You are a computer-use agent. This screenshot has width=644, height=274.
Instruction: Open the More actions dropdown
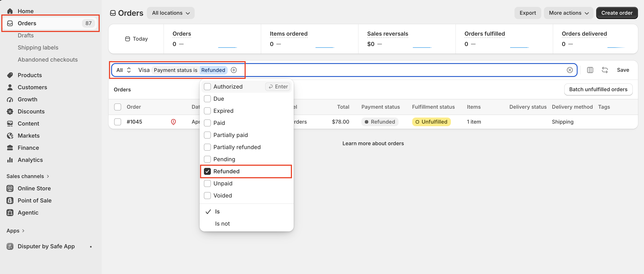click(569, 13)
